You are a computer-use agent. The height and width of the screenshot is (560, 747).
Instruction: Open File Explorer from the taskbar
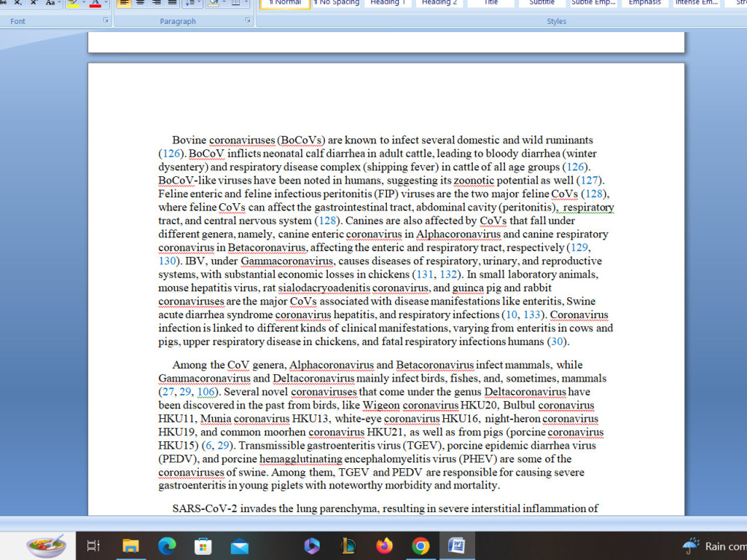click(x=130, y=546)
